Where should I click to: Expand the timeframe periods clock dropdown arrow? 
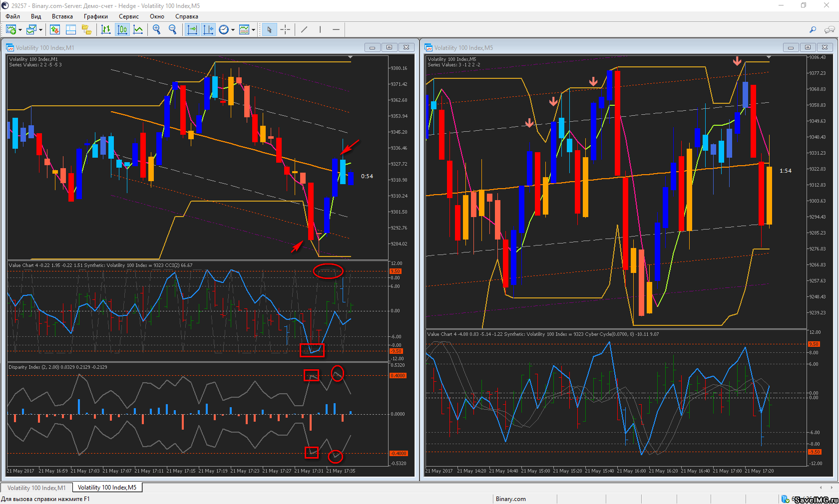tap(233, 30)
